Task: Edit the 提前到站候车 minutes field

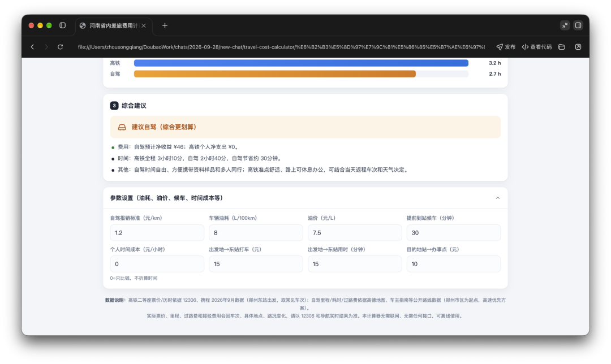Action: 454,233
